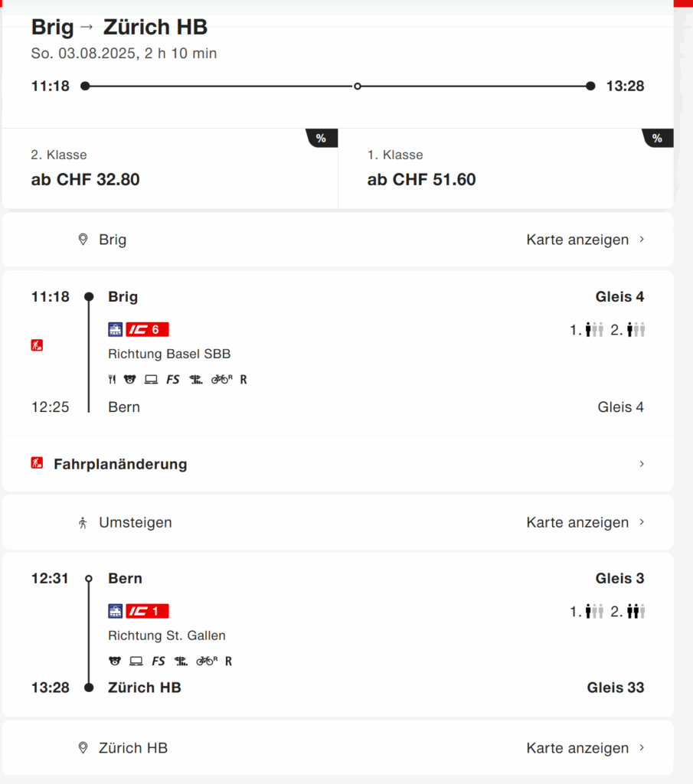Click the IC 6 train badge
Screen dimensions: 693x784
coord(147,329)
